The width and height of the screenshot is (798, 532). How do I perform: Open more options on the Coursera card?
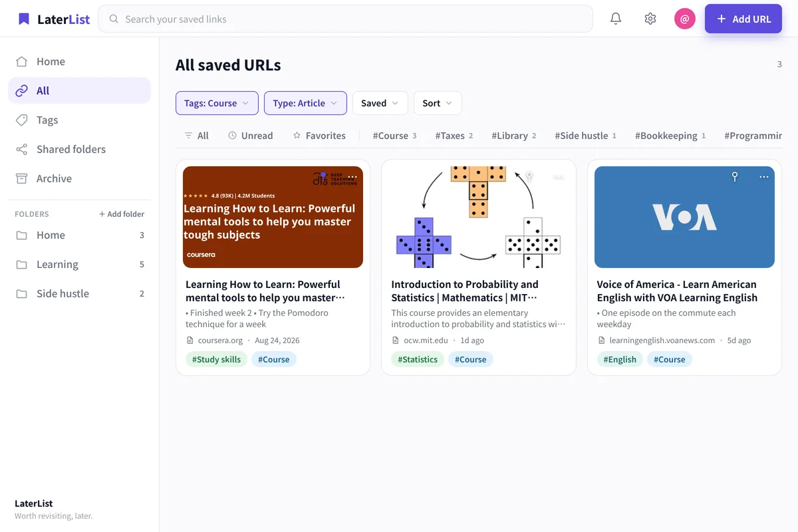point(352,177)
